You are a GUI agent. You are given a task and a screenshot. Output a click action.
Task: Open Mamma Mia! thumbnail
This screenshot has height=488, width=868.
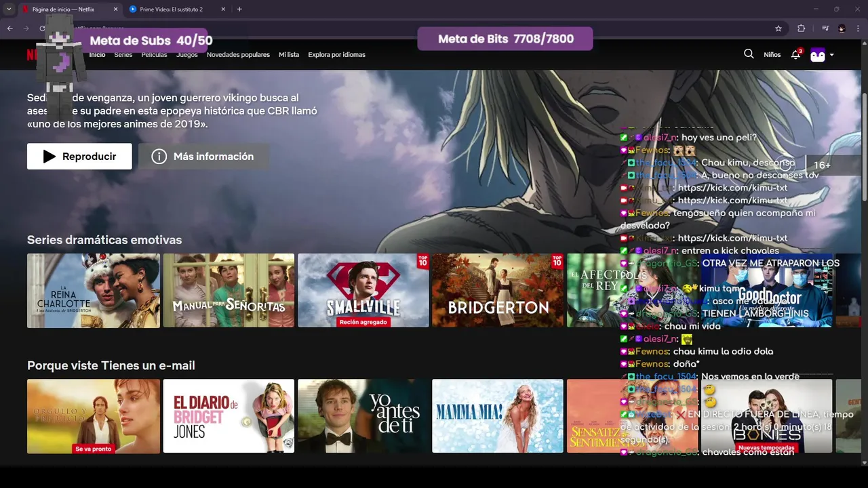(x=498, y=416)
